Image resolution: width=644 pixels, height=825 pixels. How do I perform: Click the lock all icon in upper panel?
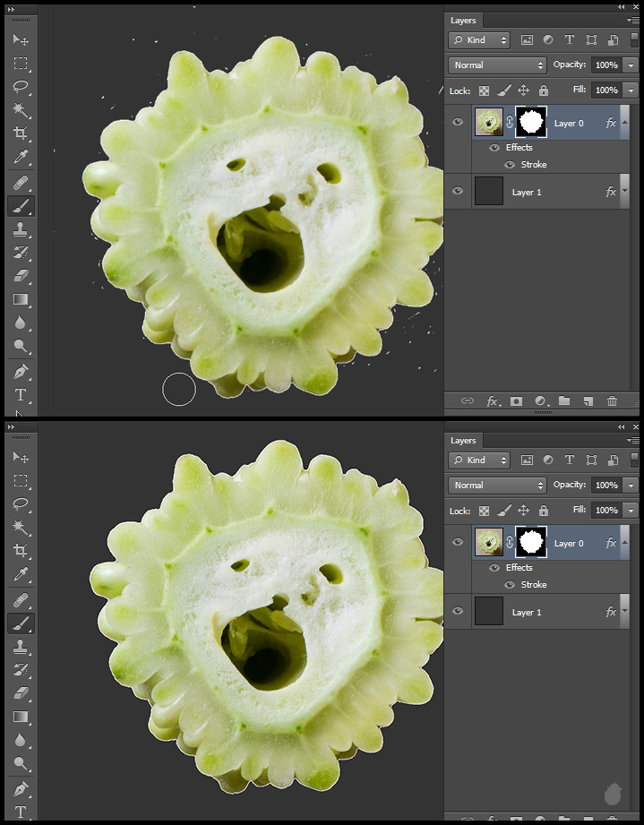coord(543,90)
